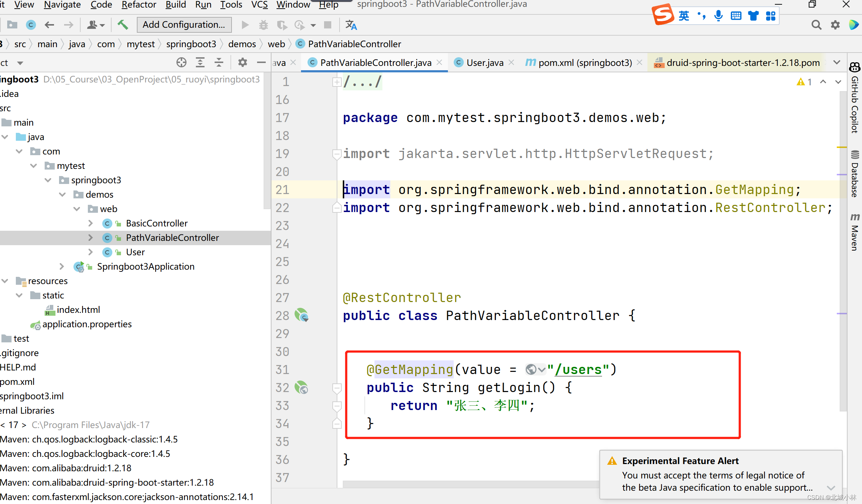Open the Tools menu
This screenshot has height=504, width=862.
click(x=231, y=5)
